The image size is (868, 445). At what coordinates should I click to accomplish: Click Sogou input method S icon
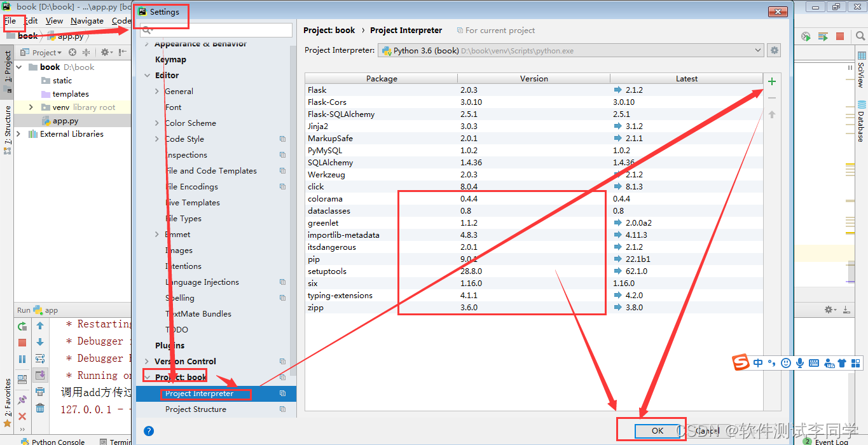coord(741,363)
